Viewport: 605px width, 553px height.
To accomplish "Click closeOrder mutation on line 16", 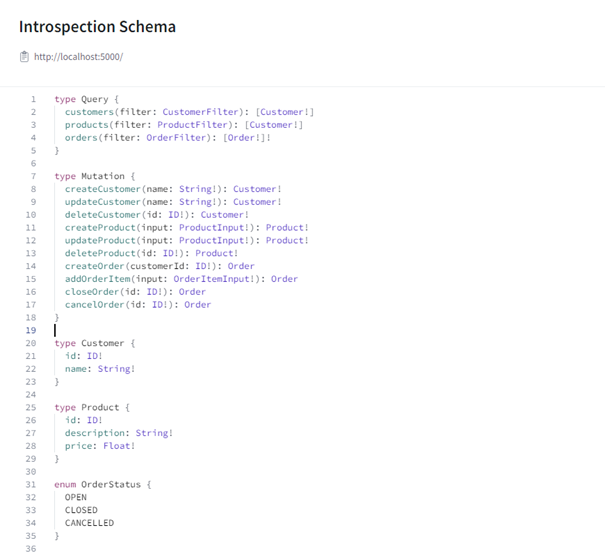I will point(92,292).
